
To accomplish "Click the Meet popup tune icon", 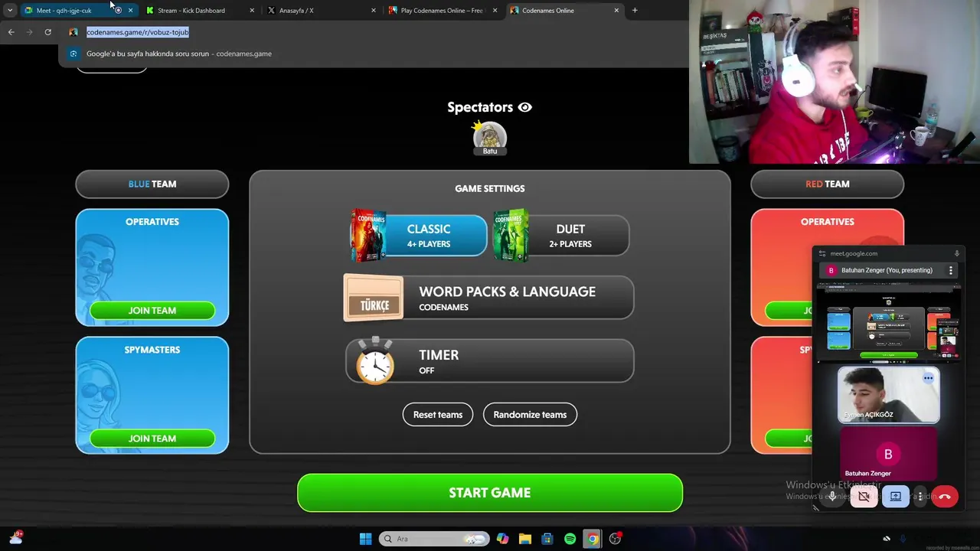I will coord(822,253).
